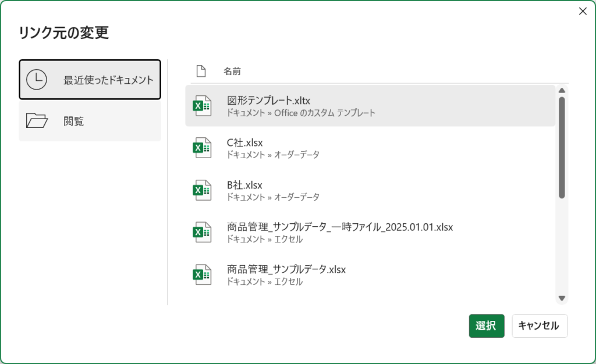
Task: Sort by the 名前 column header
Action: click(x=232, y=72)
